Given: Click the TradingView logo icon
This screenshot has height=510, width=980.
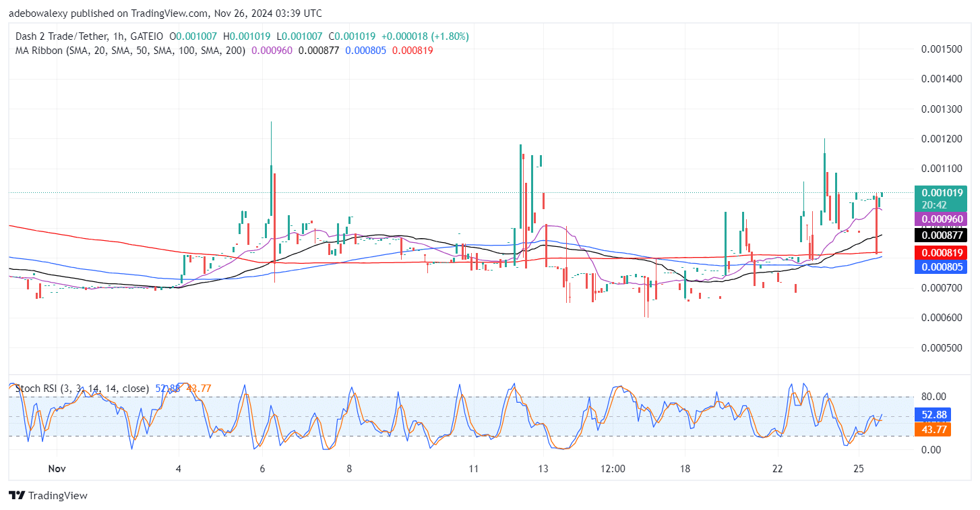Looking at the screenshot, I should coord(17,495).
